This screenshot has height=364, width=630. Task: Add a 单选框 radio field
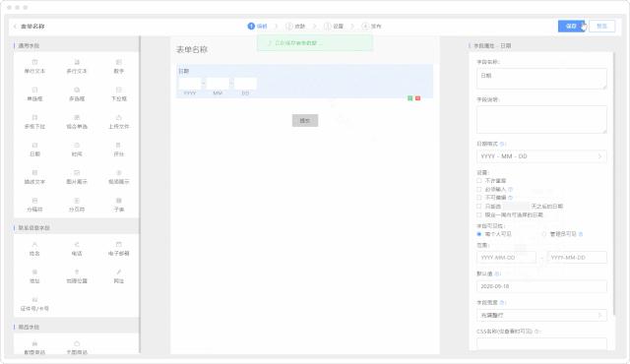(34, 94)
